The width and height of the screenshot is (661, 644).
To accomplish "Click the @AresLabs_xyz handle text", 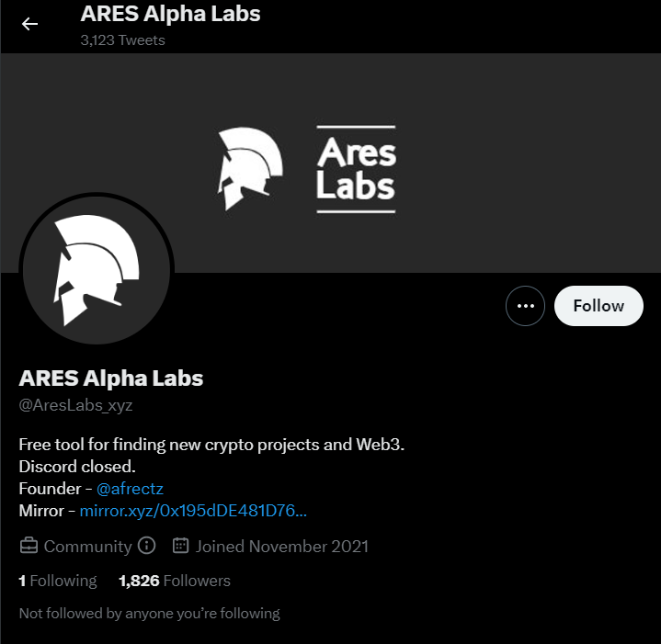I will [76, 405].
